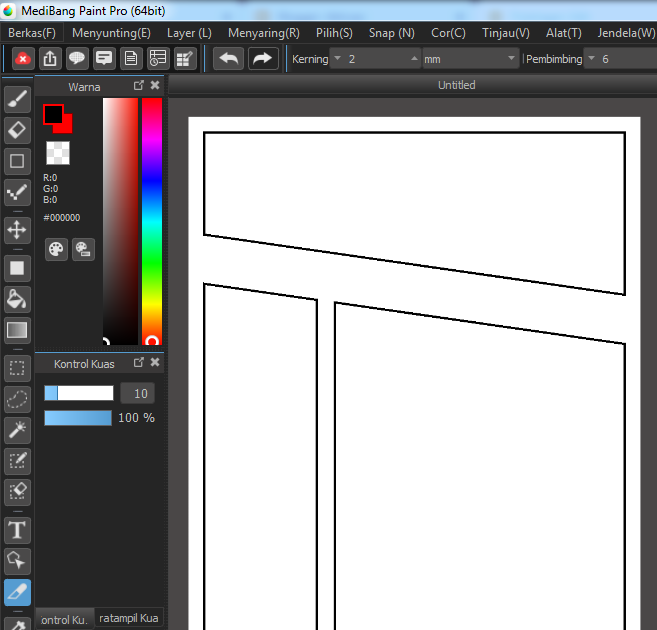Select the Dot tool
The image size is (657, 630).
click(x=17, y=192)
